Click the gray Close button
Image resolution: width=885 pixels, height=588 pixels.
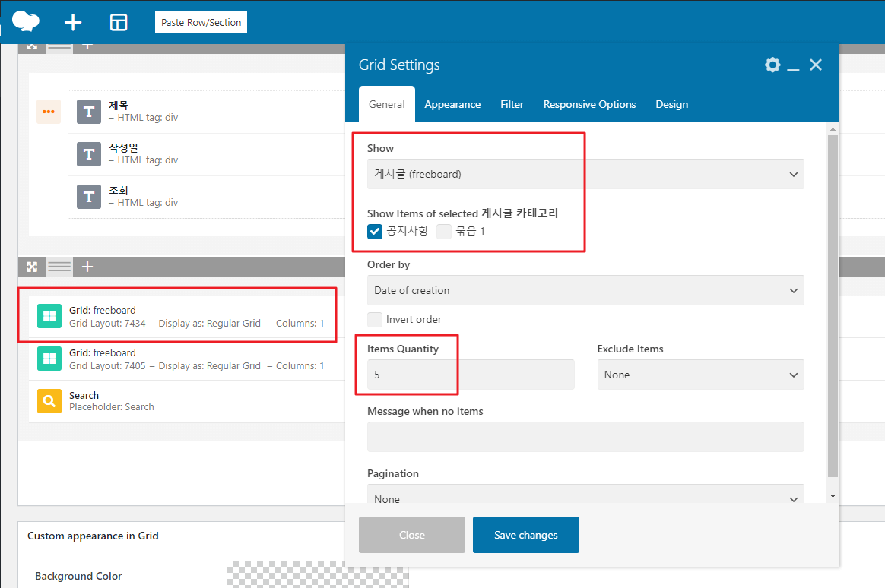click(412, 535)
